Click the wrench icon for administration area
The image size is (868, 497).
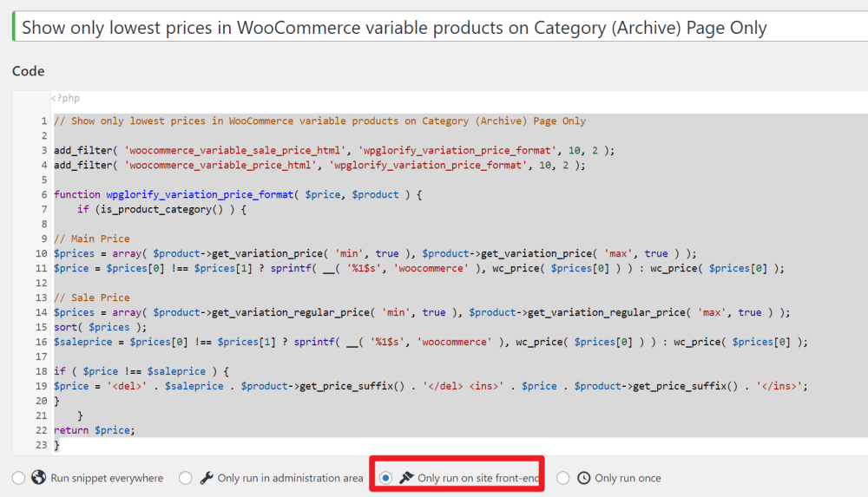pyautogui.click(x=207, y=478)
